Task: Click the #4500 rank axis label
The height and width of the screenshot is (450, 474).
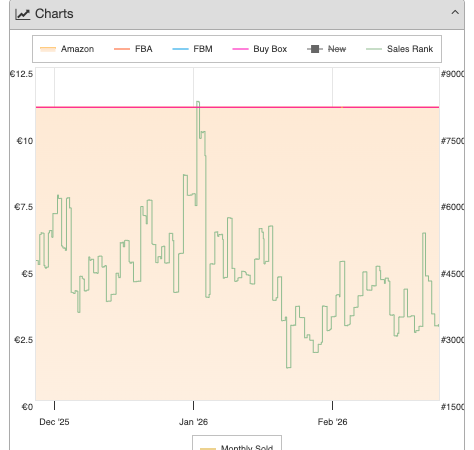Action: click(453, 274)
